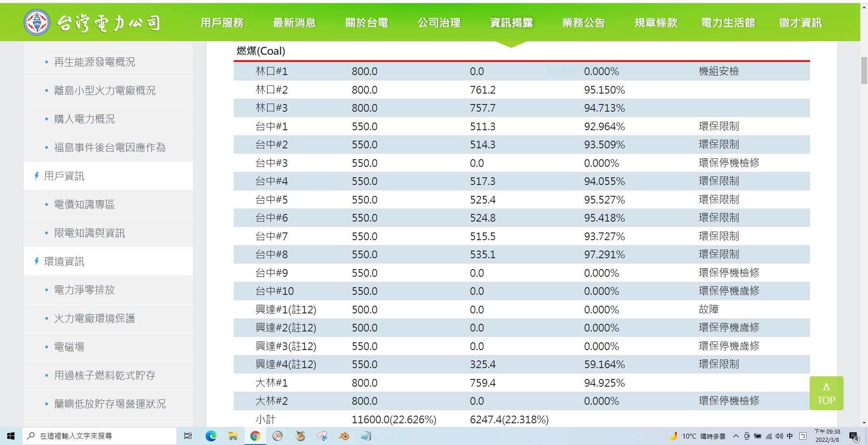Click the 故障 remark for 興達#1
Image resolution: width=868 pixels, height=445 pixels.
tap(708, 309)
